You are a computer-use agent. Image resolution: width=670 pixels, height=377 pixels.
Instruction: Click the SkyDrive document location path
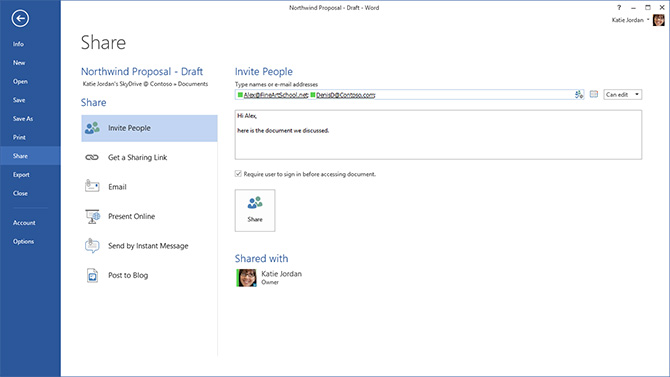click(145, 84)
